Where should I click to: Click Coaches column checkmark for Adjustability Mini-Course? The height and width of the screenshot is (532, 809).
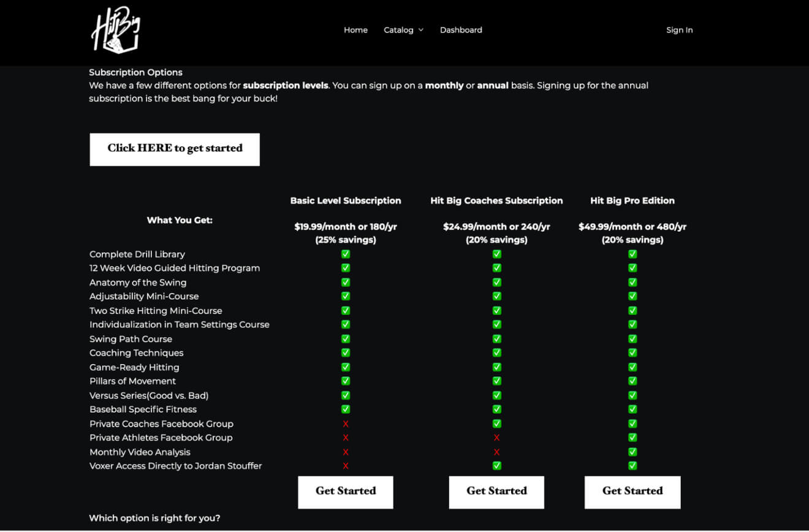point(496,296)
